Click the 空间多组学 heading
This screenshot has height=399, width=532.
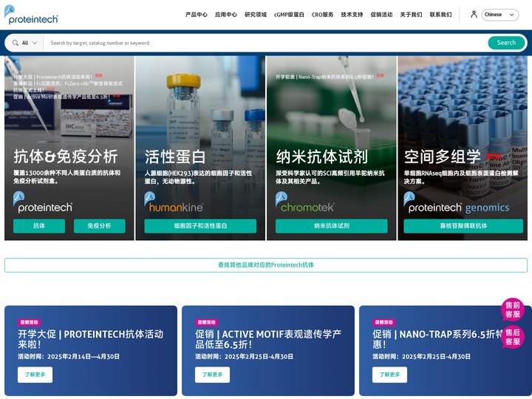pos(442,157)
